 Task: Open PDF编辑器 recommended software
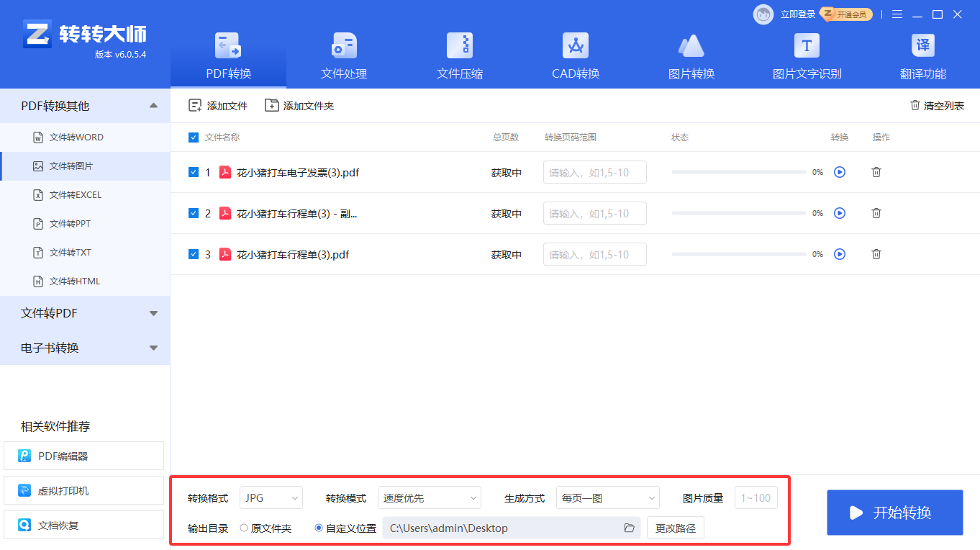click(84, 456)
